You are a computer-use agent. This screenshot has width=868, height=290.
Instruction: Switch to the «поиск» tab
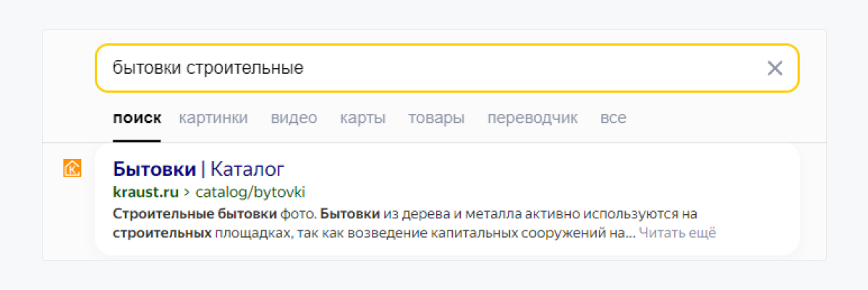[137, 118]
